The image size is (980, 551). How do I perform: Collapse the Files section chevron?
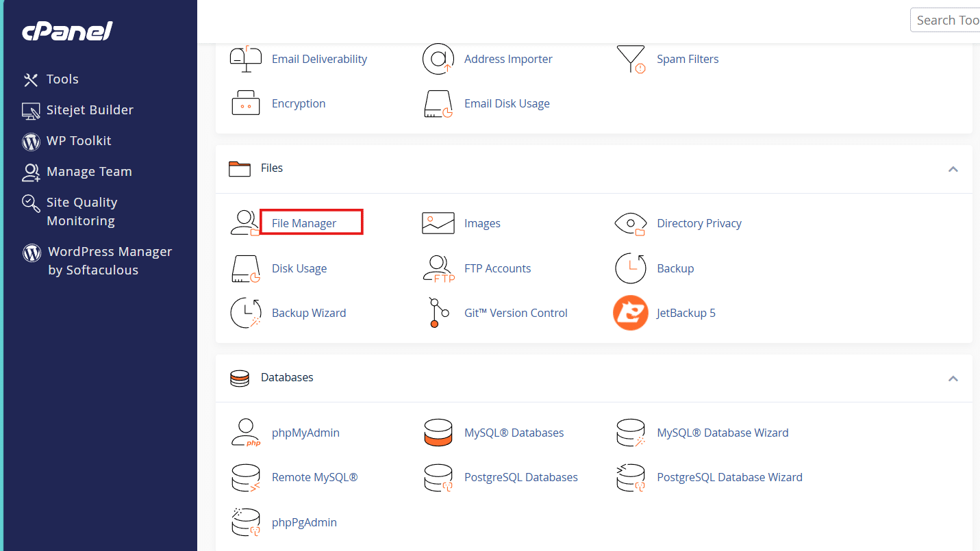(953, 169)
